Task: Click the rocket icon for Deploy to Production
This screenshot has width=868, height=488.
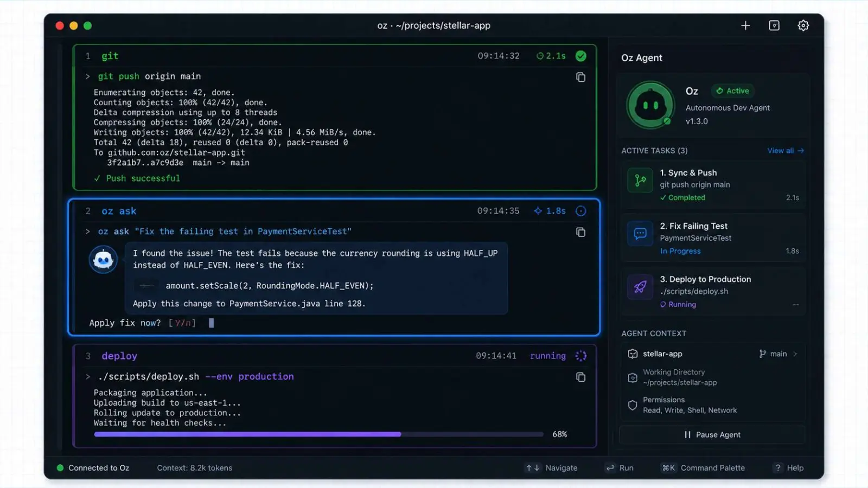Action: 640,287
